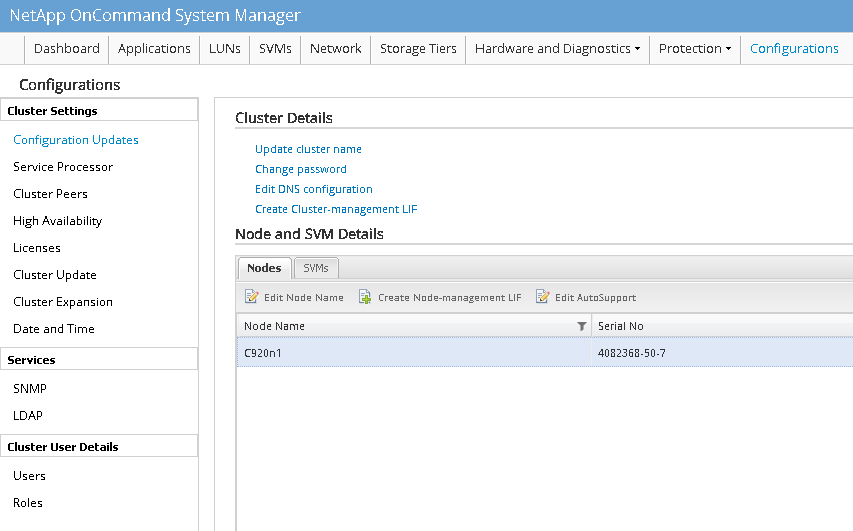The image size is (853, 531).
Task: Go to the Applications tab
Action: (154, 48)
